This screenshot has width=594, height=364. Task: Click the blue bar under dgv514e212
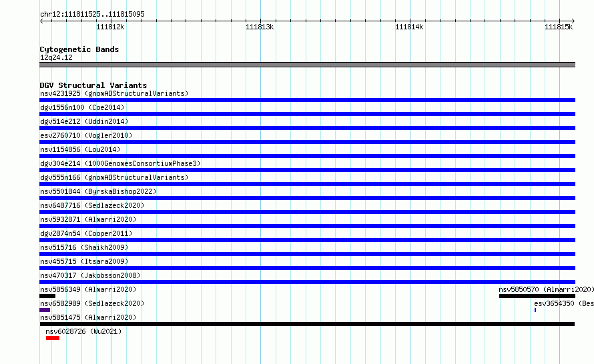click(307, 128)
